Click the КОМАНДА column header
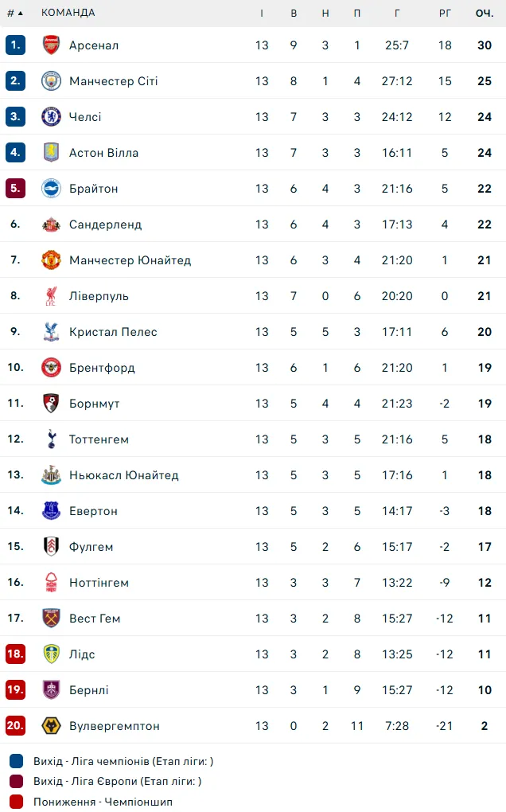The width and height of the screenshot is (506, 812). (x=68, y=13)
